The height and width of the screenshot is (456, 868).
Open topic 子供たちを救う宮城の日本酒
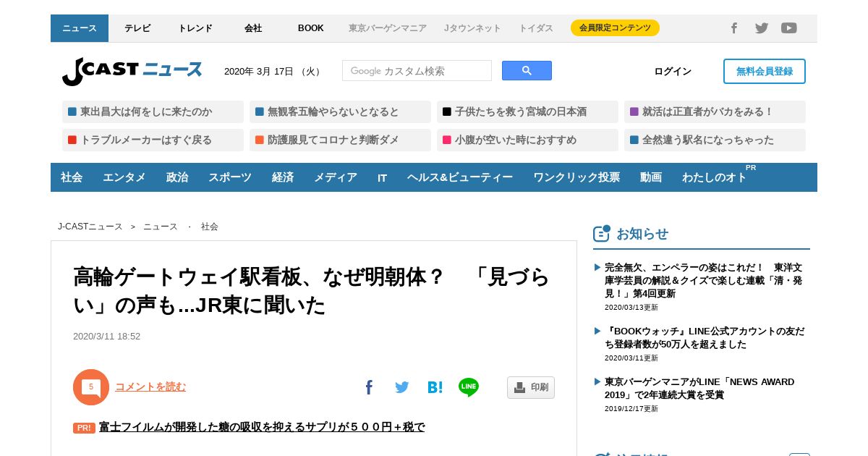click(527, 111)
